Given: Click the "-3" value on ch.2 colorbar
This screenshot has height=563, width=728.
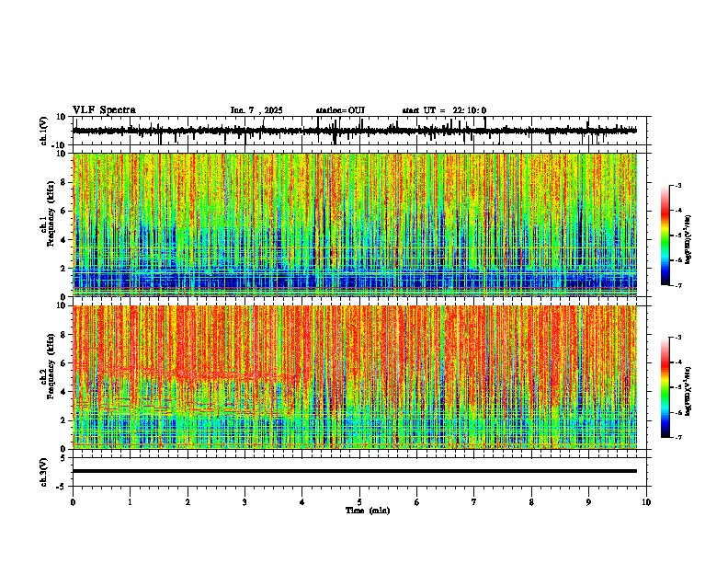Looking at the screenshot, I should click(677, 338).
